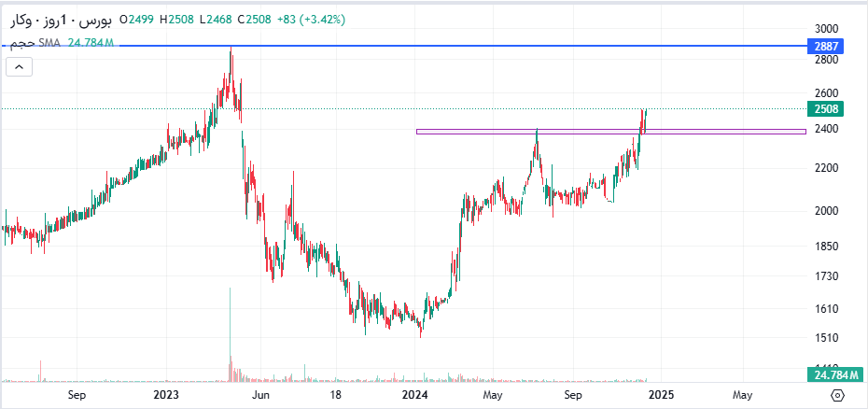Click the 2000 price axis label

pos(827,211)
